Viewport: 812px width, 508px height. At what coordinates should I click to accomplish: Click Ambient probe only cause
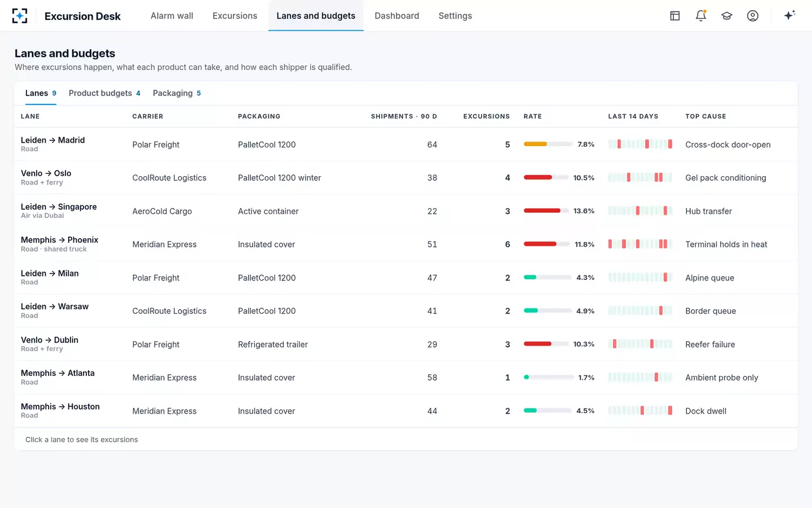coord(721,378)
